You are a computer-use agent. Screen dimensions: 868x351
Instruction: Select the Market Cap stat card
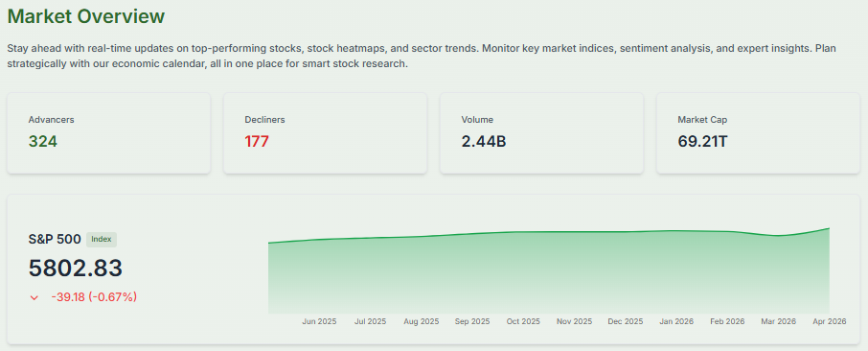tap(758, 133)
